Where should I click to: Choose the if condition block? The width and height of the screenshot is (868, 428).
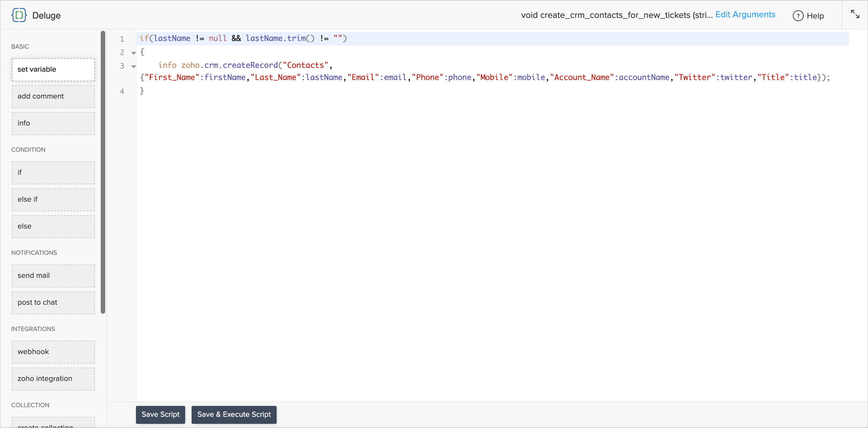pos(53,173)
